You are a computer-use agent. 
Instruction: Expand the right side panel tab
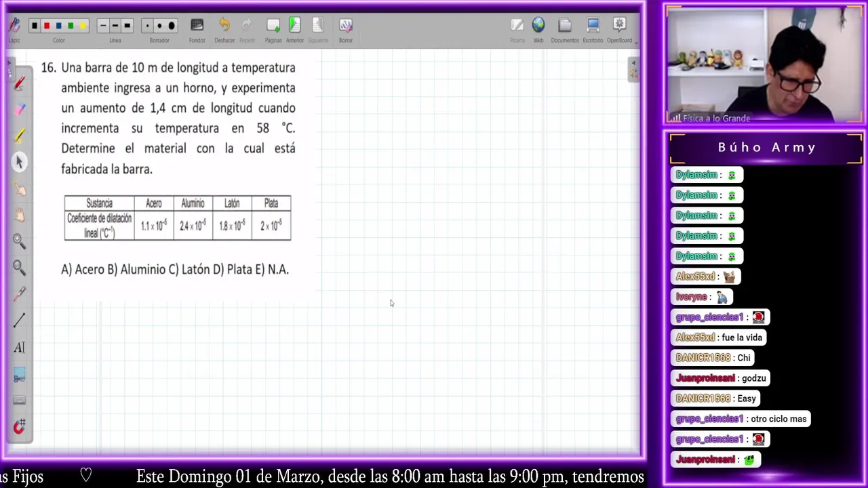633,70
